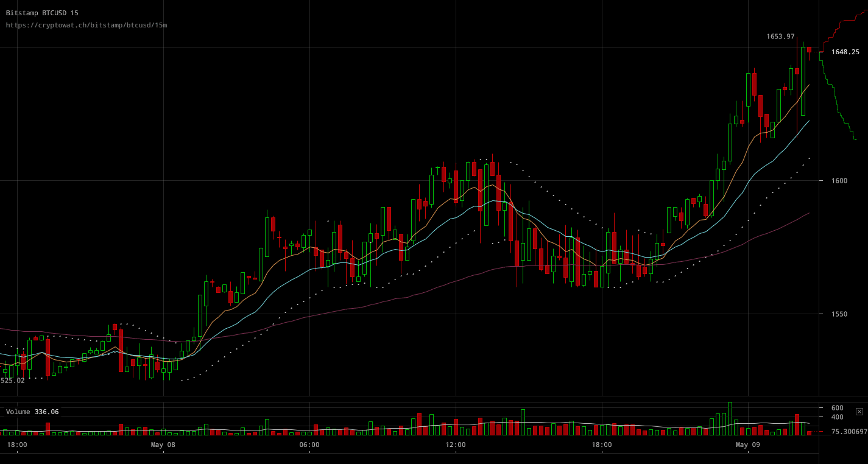Select the 525.02 low price label
868x464 pixels.
(13, 381)
